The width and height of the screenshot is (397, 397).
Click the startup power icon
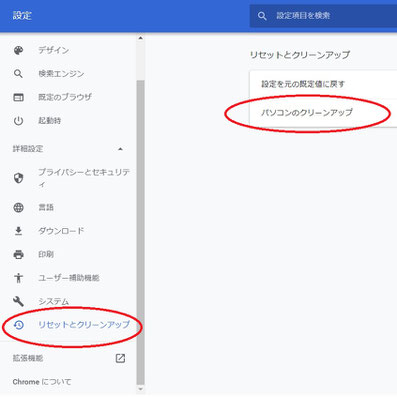tap(18, 121)
